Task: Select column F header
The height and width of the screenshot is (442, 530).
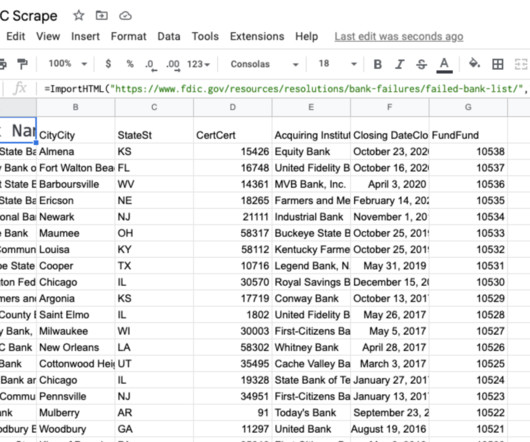Action: [390, 107]
